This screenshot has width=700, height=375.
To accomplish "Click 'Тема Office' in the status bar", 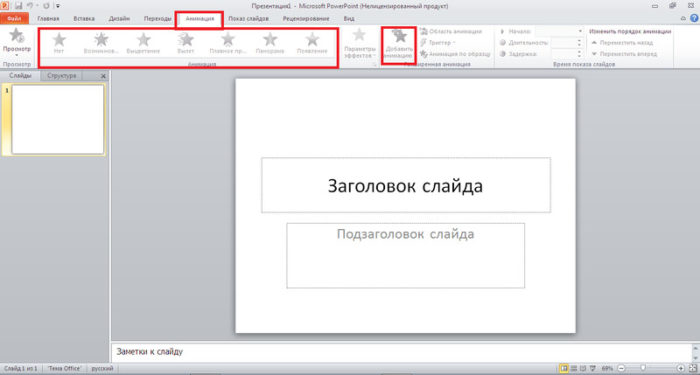I will click(x=64, y=369).
